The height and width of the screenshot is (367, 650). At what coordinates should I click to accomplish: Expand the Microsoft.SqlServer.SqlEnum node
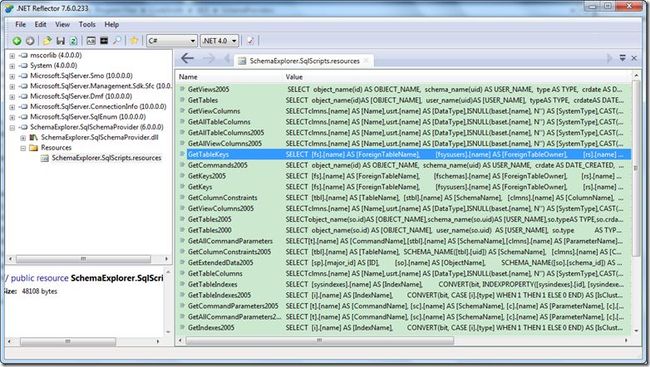12,117
